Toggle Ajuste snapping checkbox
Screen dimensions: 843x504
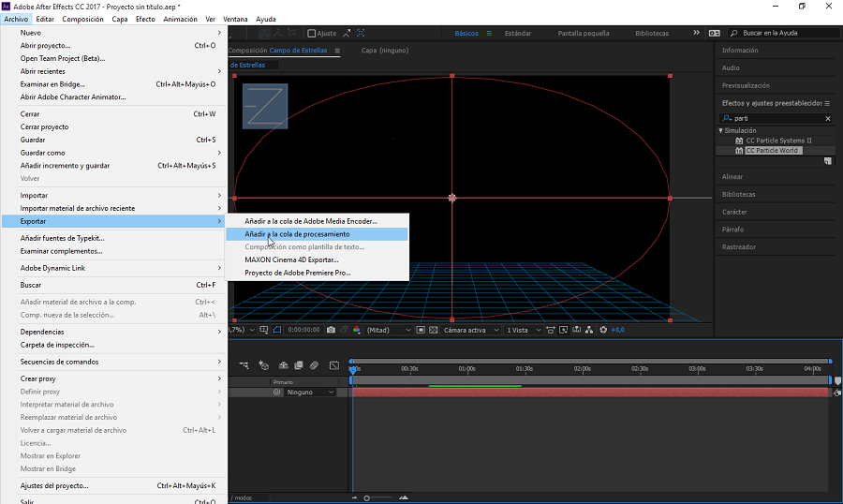(x=311, y=34)
